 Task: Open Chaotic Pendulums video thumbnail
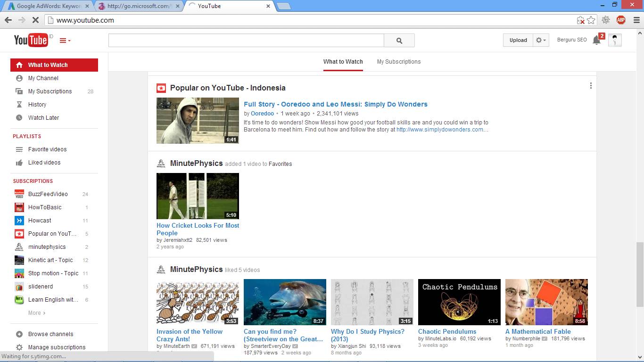point(459,302)
